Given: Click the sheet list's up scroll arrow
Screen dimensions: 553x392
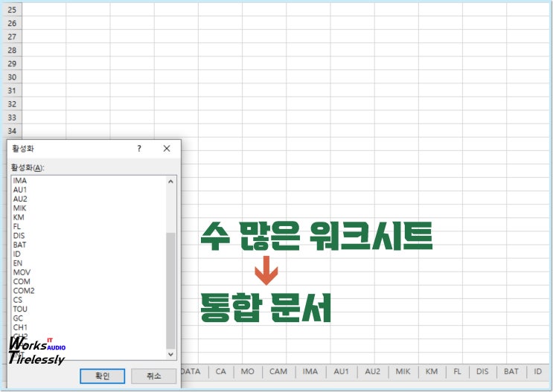Looking at the screenshot, I should pos(170,181).
